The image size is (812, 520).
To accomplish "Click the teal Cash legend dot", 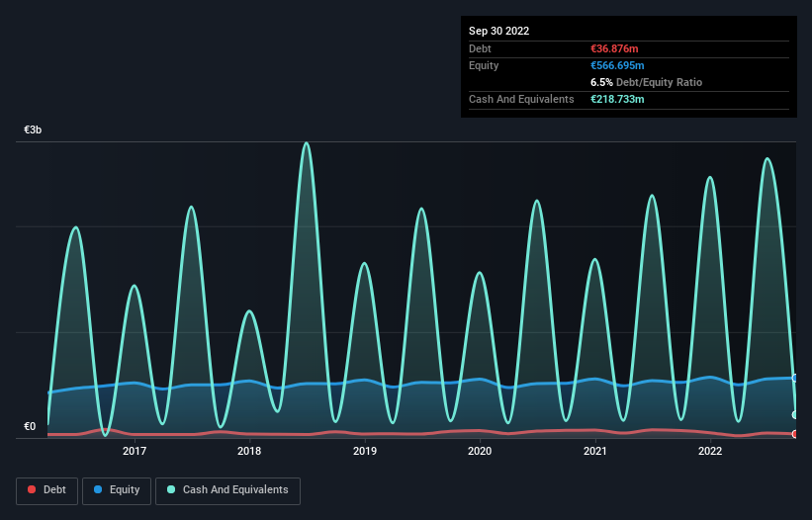I will coord(171,489).
